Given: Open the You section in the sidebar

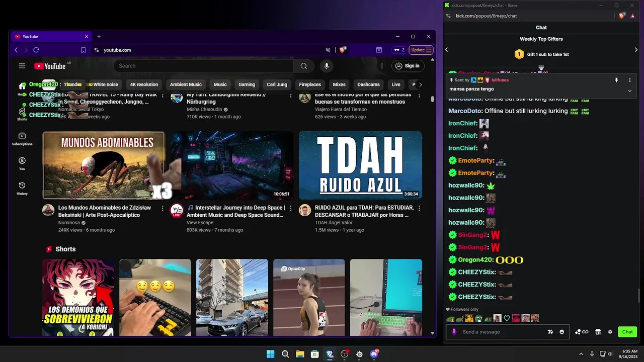Looking at the screenshot, I should point(22,164).
